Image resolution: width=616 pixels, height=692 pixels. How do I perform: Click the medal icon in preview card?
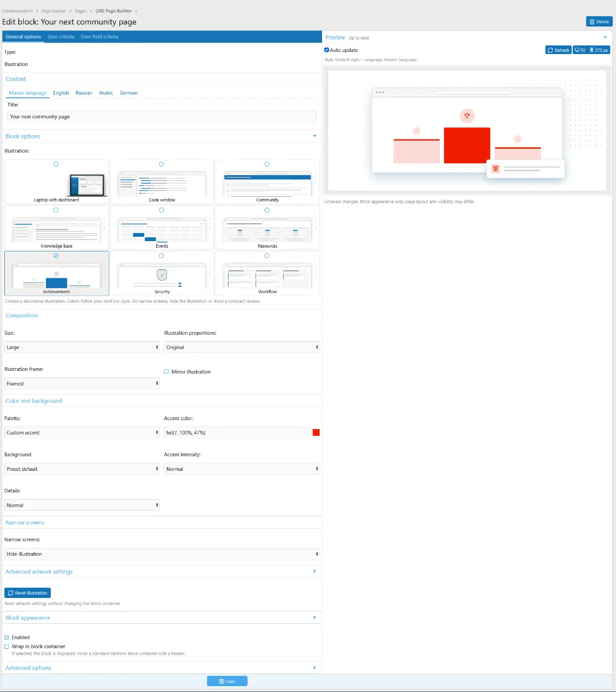496,169
